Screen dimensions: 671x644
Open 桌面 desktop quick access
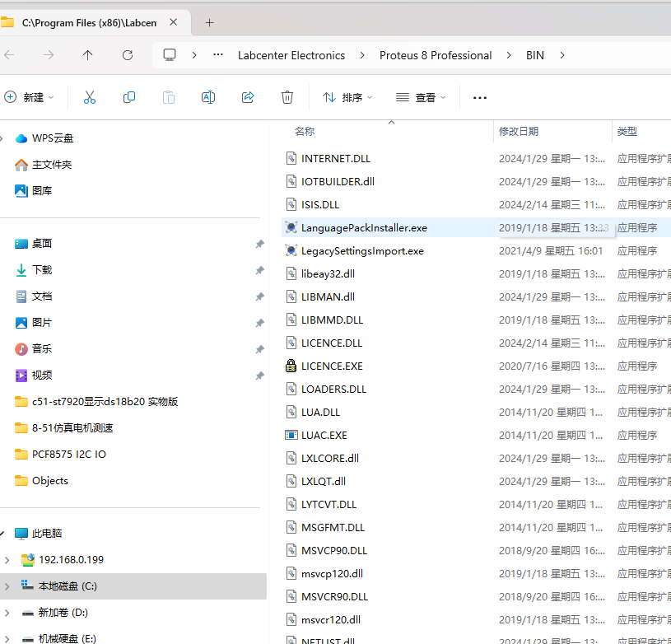click(34, 244)
